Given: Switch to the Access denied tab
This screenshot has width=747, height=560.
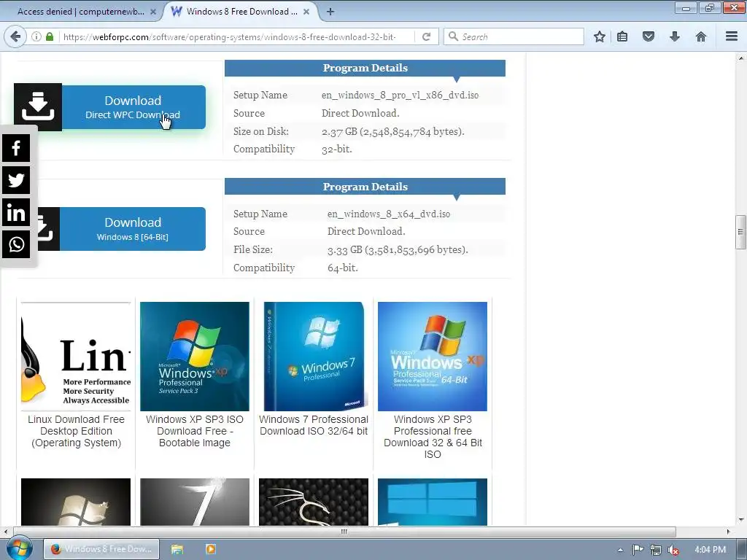Looking at the screenshot, I should pyautogui.click(x=81, y=12).
